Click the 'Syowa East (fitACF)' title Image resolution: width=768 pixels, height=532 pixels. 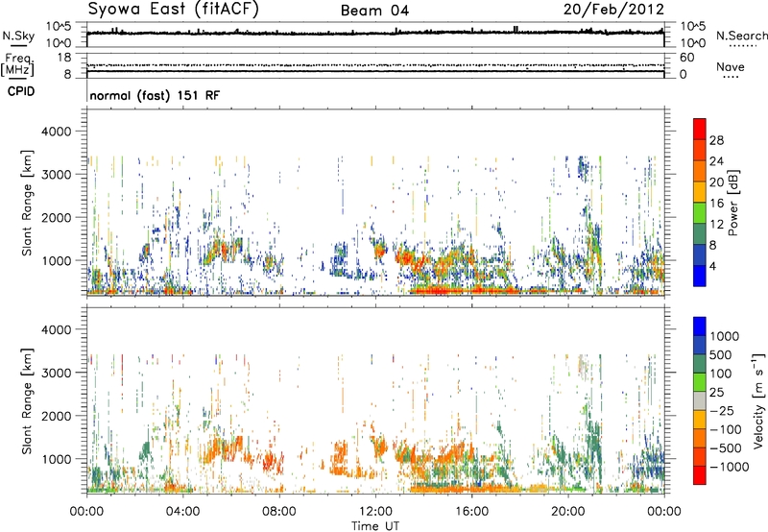point(174,10)
